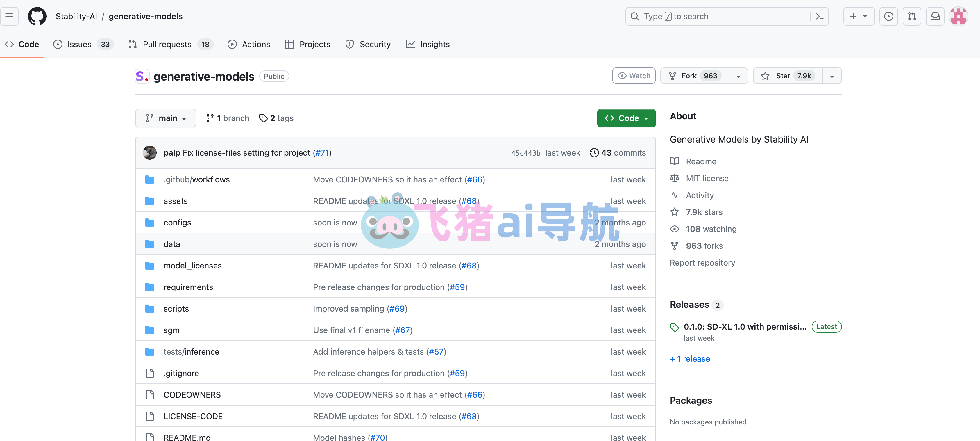
Task: Open the GitHub homepage logo
Action: point(37,16)
